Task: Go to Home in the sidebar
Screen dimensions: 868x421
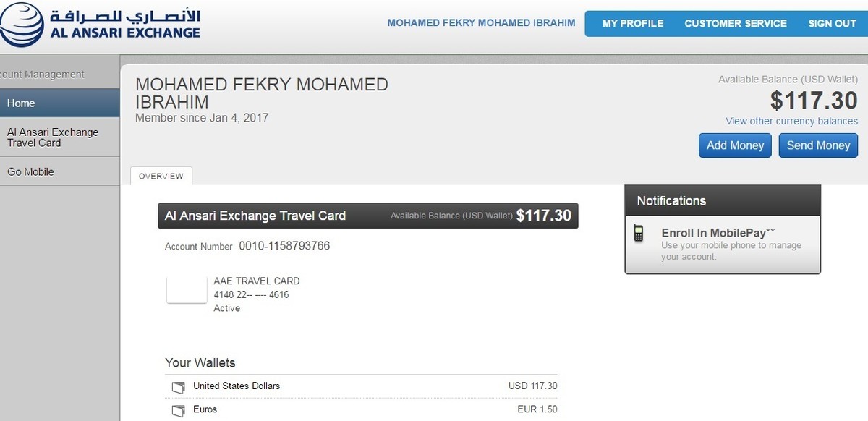Action: pos(59,103)
